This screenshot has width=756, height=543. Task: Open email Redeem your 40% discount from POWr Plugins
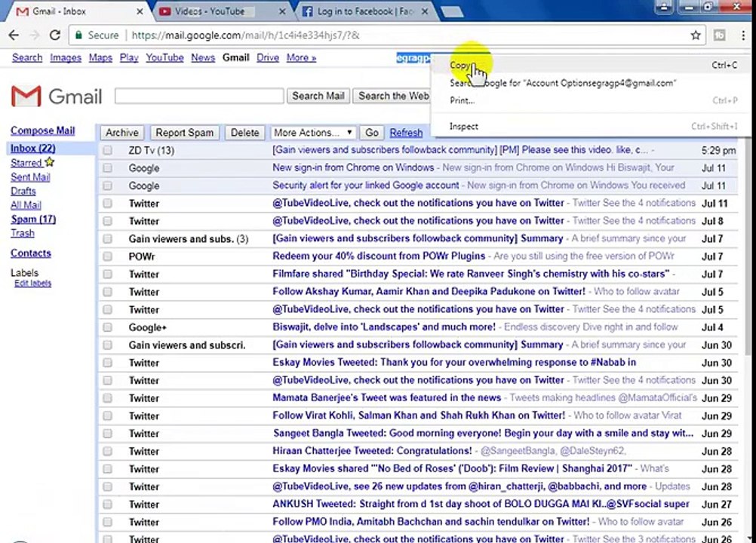379,256
